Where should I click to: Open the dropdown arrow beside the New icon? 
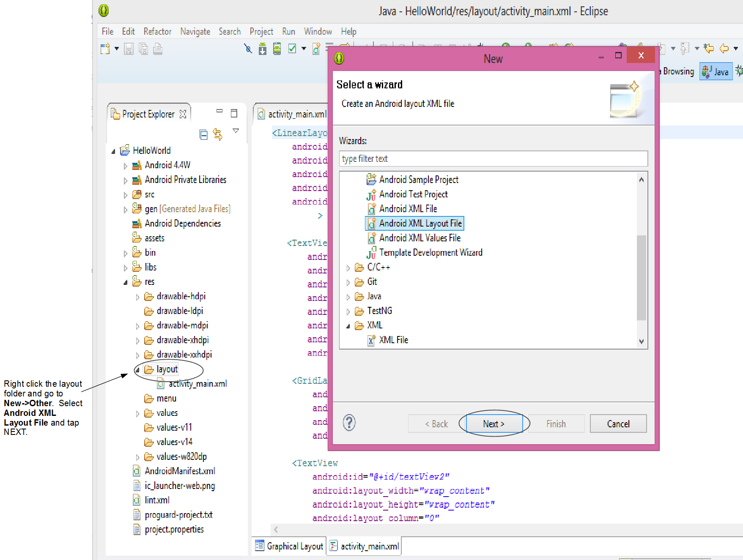117,49
